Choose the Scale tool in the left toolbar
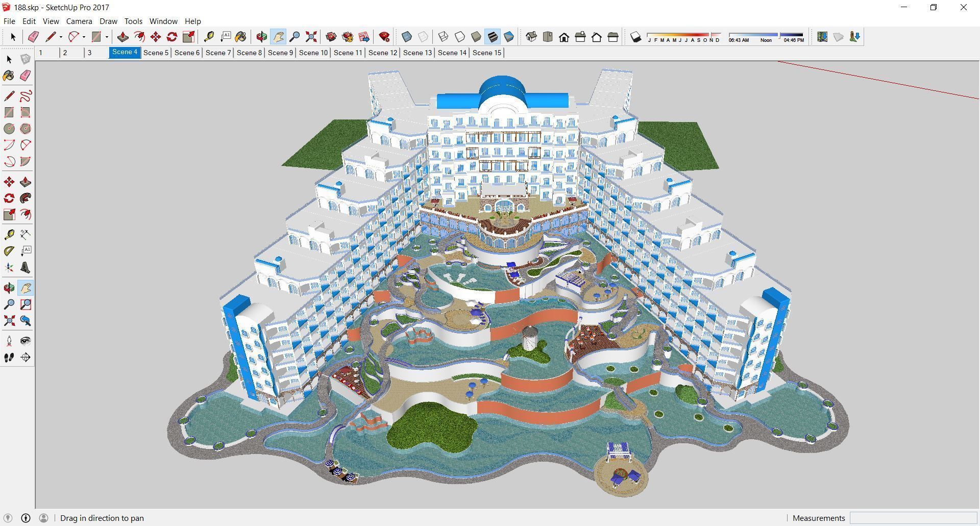Screen dimensions: 980x526 (9, 214)
